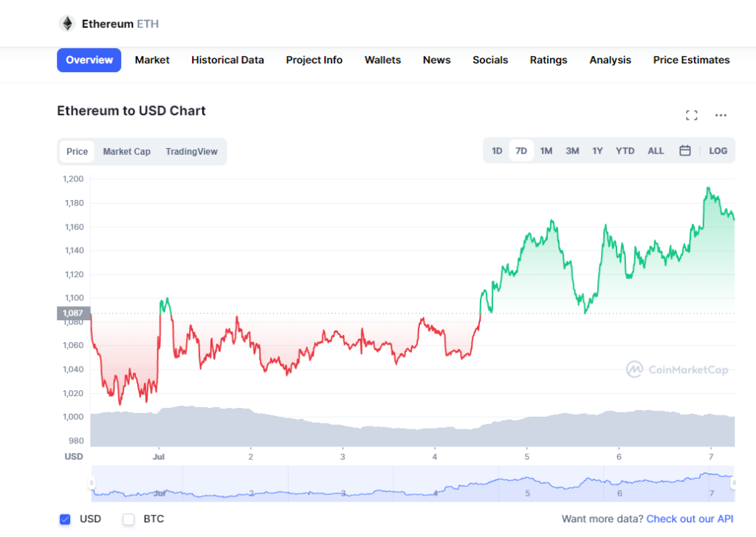
Task: Open the Wallets tab
Action: [382, 60]
